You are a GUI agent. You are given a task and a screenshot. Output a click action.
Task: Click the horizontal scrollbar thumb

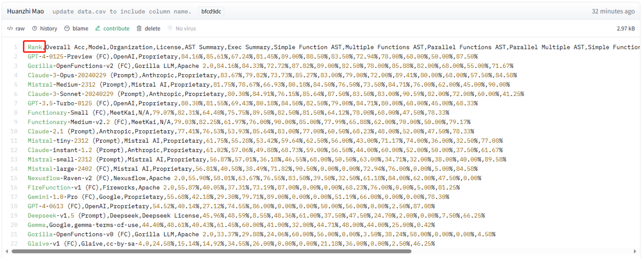point(211,251)
